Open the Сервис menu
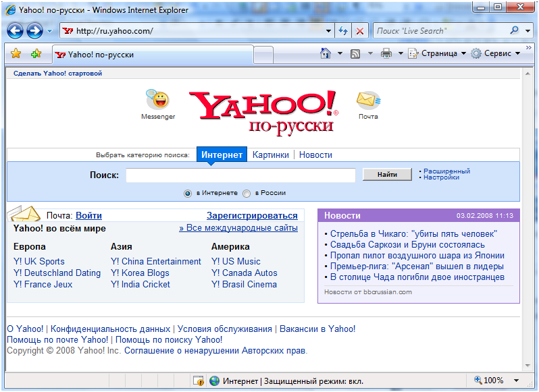Viewport: 539px width, 392px height. coord(495,53)
